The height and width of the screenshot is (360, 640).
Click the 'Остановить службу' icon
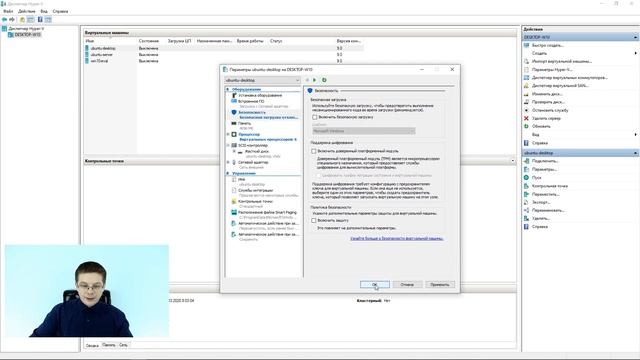click(x=527, y=110)
